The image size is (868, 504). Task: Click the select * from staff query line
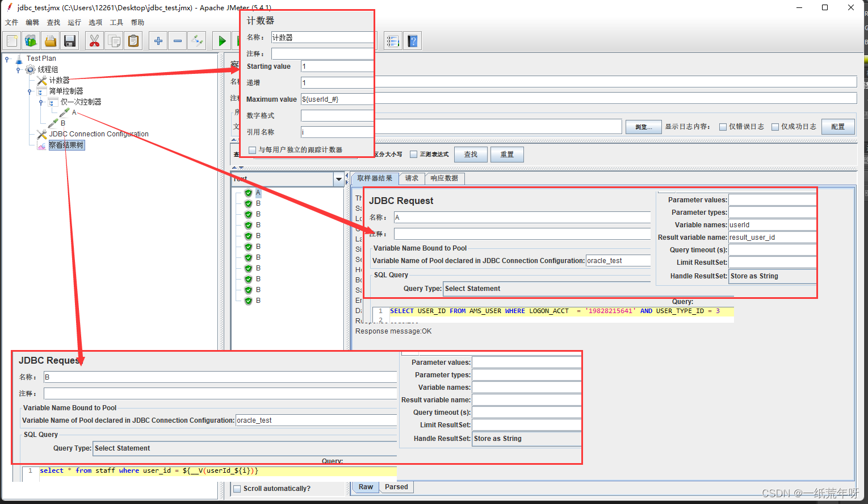pos(218,470)
